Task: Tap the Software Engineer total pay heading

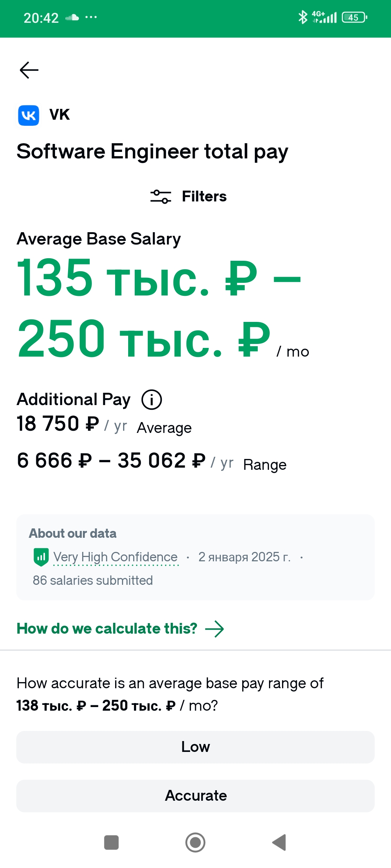Action: [152, 151]
